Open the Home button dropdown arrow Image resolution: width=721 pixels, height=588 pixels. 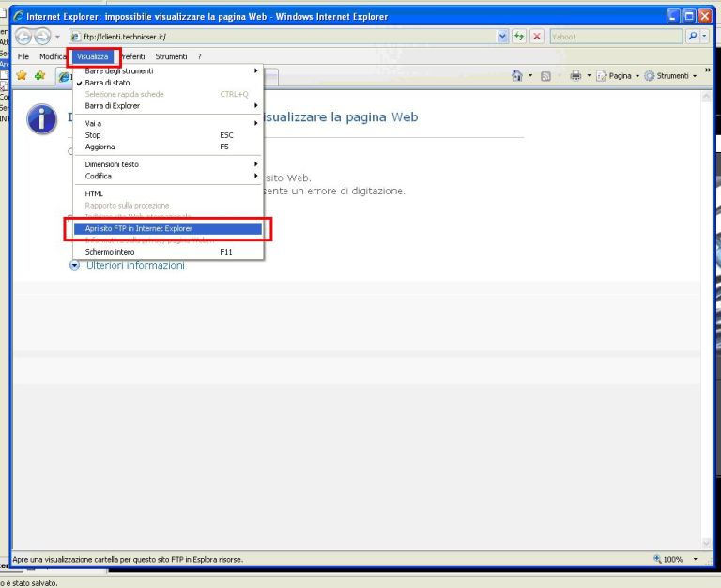point(530,76)
